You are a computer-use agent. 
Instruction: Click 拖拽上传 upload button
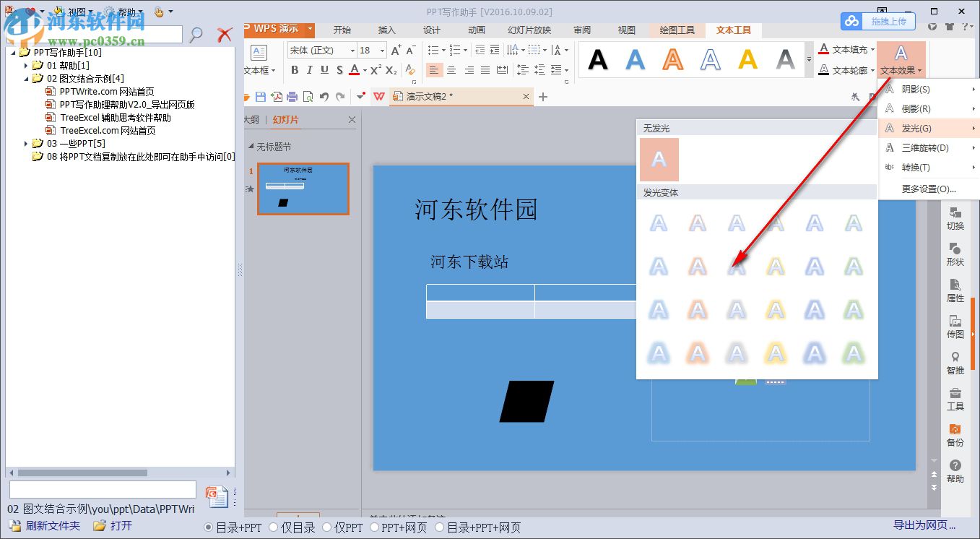[878, 22]
